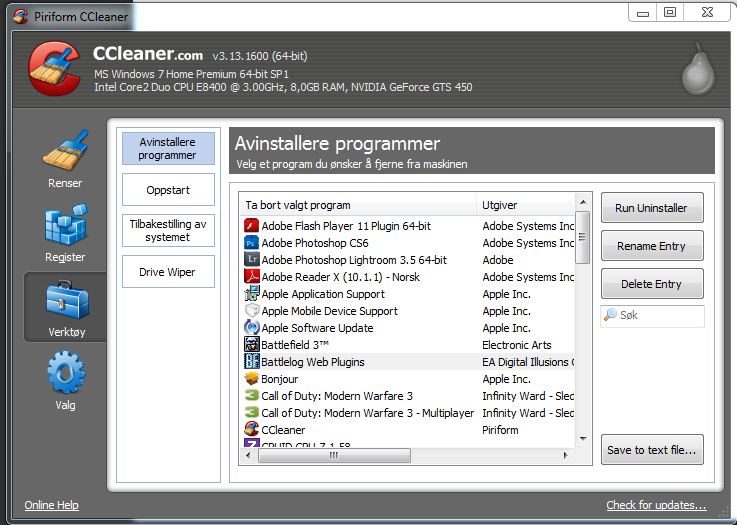
Task: Open the Drive Wiper tab
Action: point(168,272)
